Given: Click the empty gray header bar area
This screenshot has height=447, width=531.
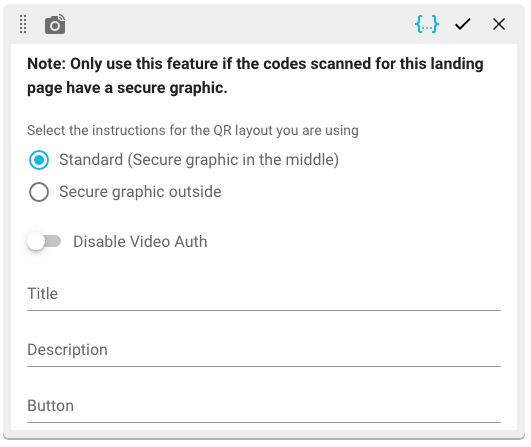Looking at the screenshot, I should point(237,24).
